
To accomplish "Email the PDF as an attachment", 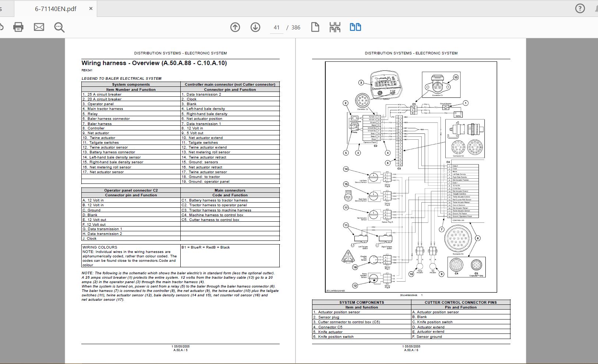I will click(x=39, y=27).
